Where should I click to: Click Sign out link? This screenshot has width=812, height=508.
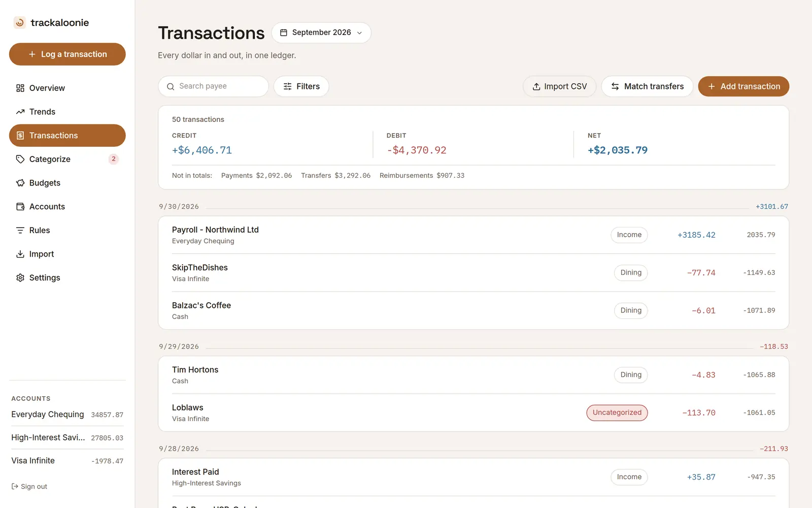(29, 487)
